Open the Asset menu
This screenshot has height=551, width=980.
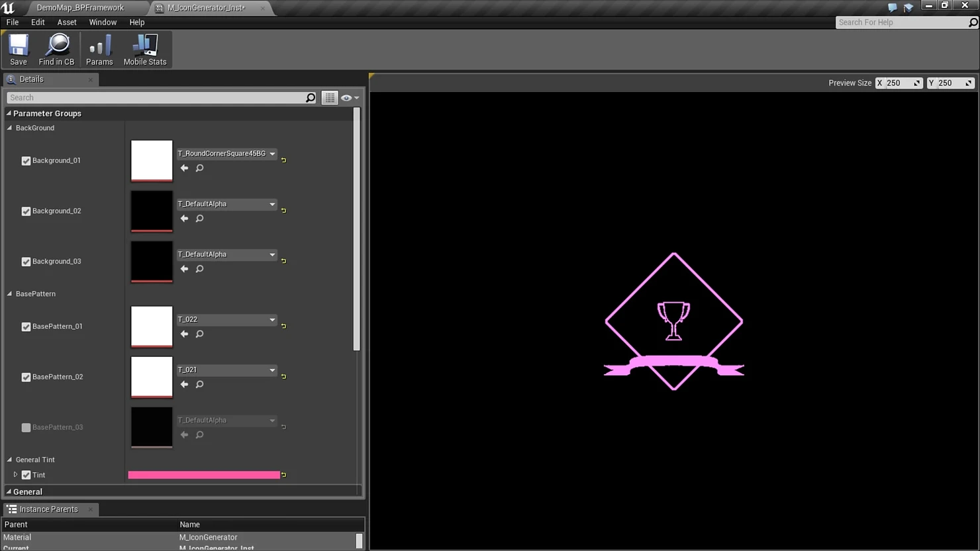click(67, 22)
